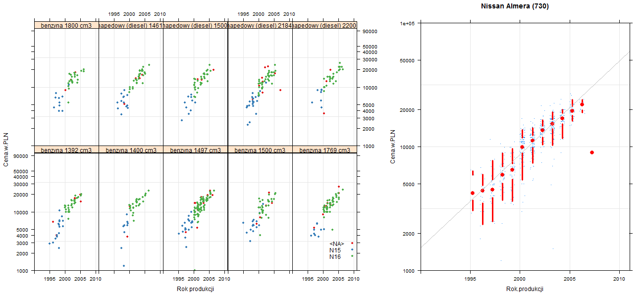
Task: Click the 'N15' legend label
Action: tap(335, 250)
